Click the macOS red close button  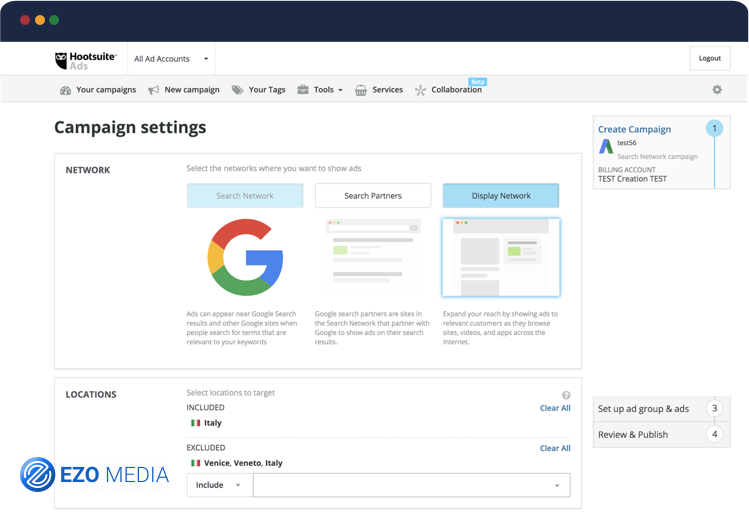25,20
